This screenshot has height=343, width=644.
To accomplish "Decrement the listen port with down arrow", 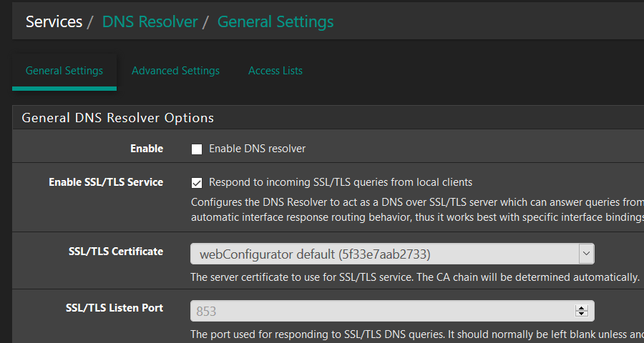I will (x=582, y=314).
